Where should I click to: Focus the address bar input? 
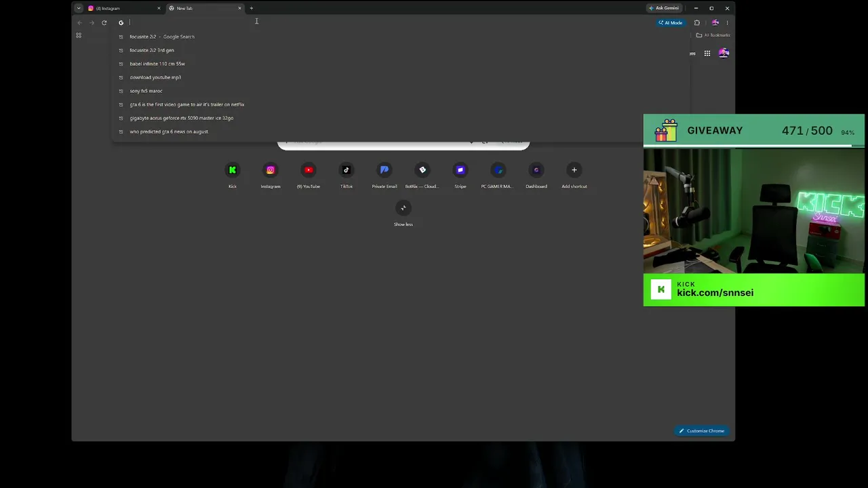point(390,22)
